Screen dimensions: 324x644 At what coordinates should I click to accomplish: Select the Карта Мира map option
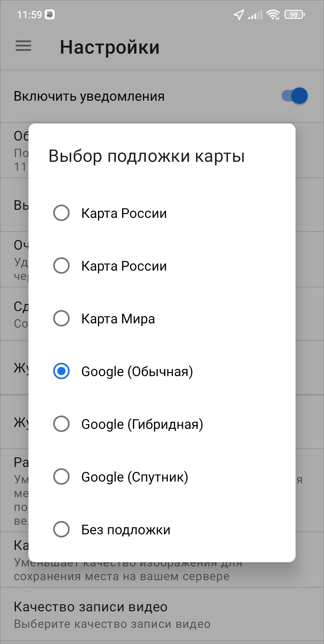(61, 318)
